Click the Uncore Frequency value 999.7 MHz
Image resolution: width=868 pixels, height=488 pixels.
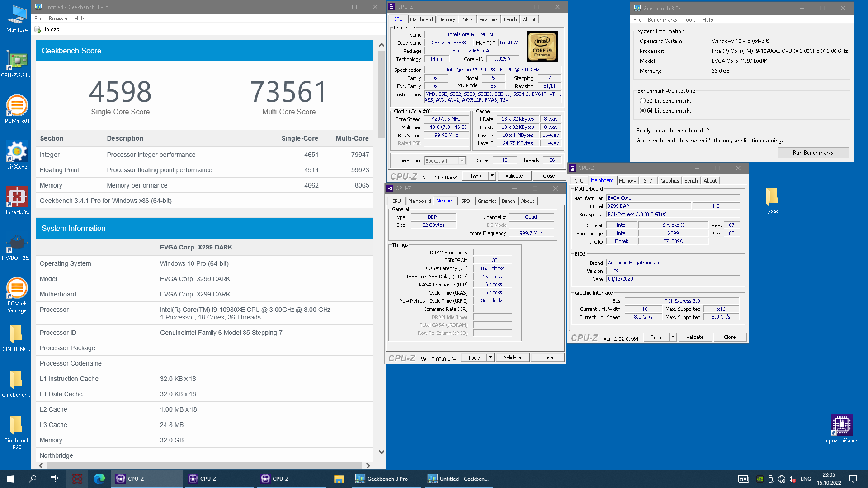531,233
